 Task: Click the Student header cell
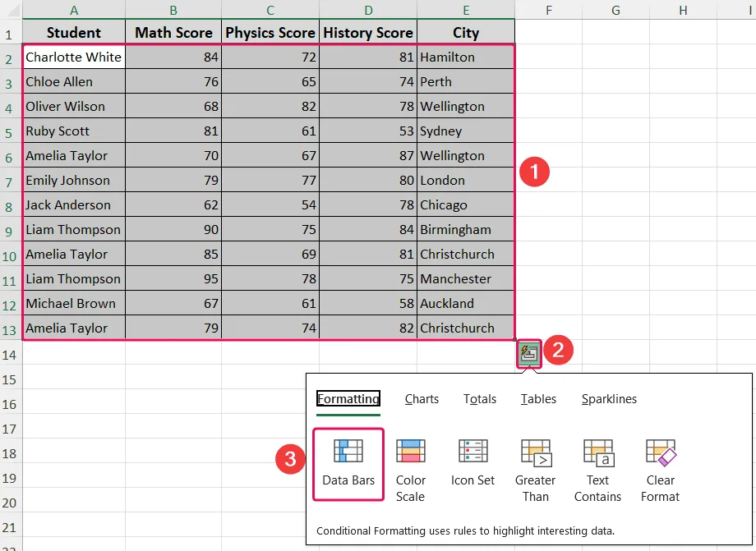coord(74,32)
